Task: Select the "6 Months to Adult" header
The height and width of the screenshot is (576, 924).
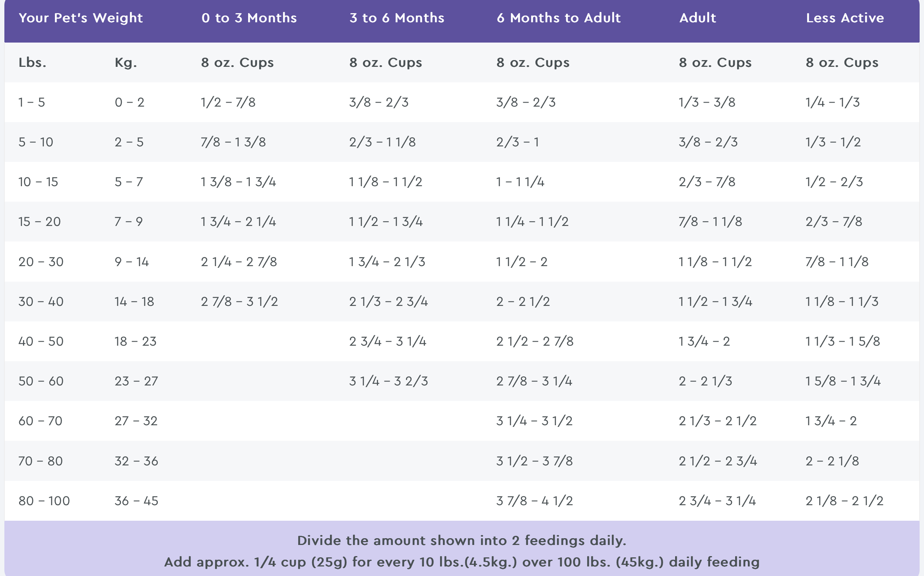Action: point(558,18)
